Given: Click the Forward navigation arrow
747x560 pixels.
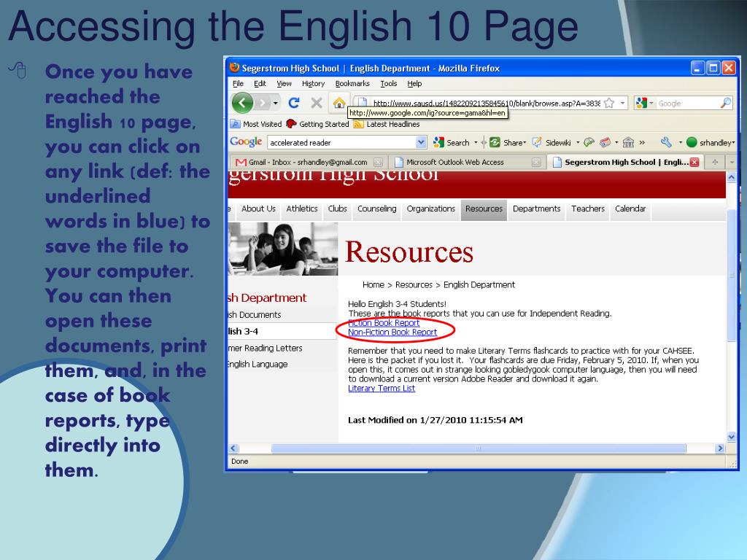Looking at the screenshot, I should [x=263, y=103].
